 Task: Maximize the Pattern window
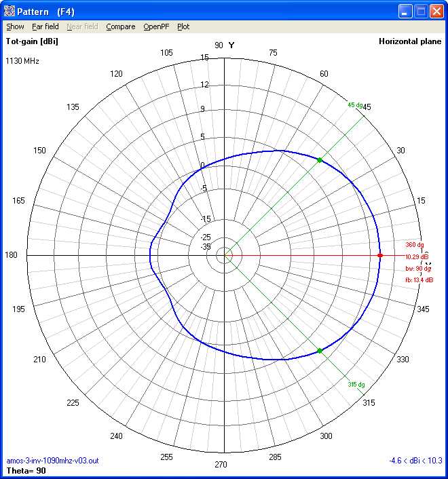coord(421,12)
